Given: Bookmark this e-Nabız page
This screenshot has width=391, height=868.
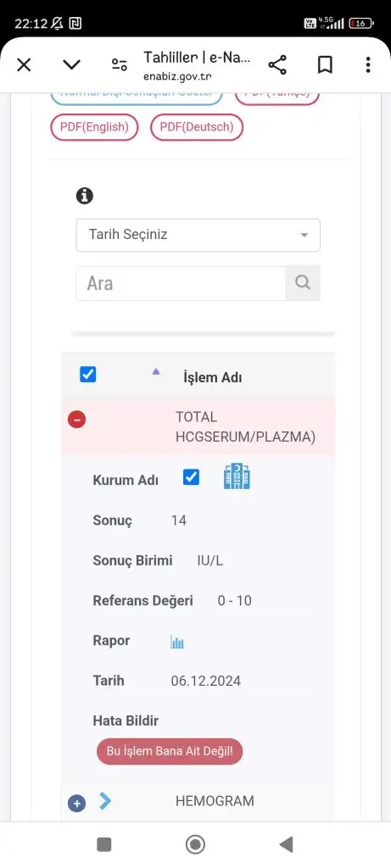Looking at the screenshot, I should (325, 65).
